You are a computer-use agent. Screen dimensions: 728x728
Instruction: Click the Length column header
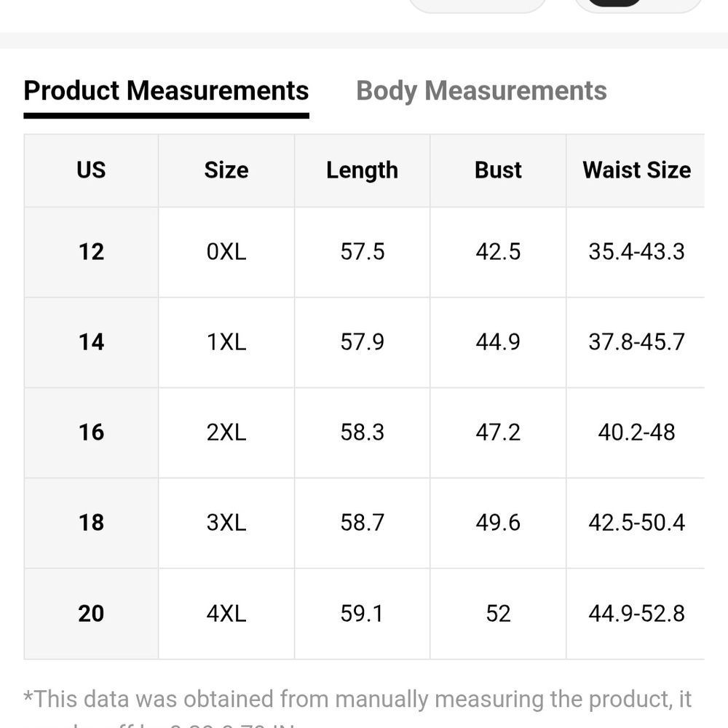[x=362, y=170]
